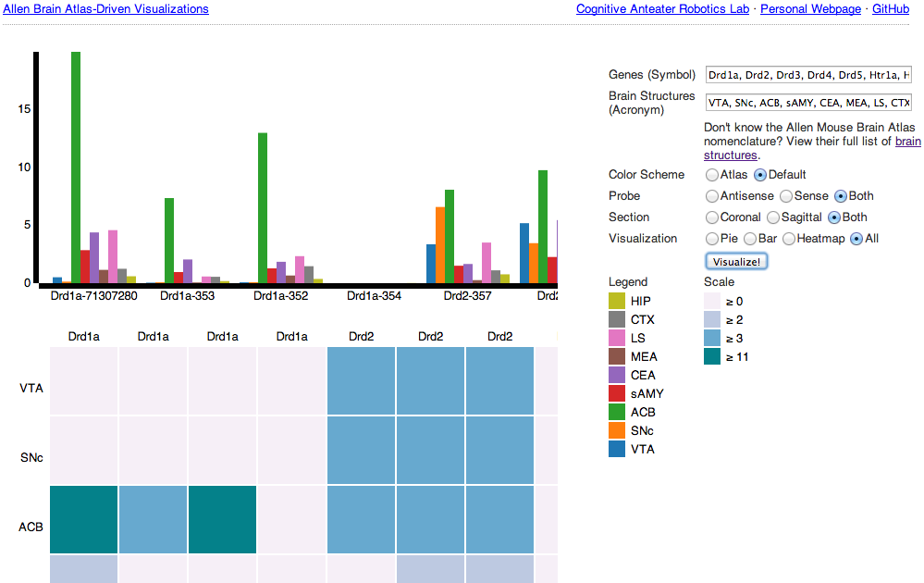Click the Drd1a-353 axis label
The image size is (924, 583).
pos(188,296)
